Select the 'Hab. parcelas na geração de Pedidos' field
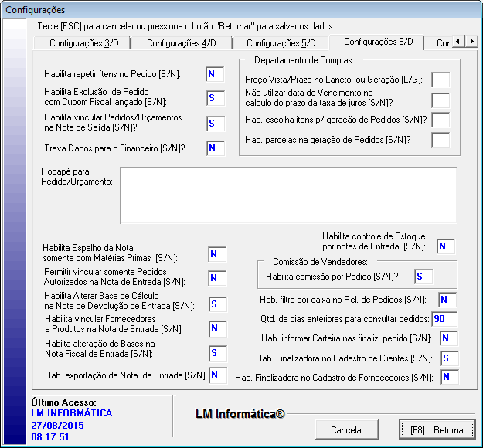The width and height of the screenshot is (483, 448). [440, 140]
